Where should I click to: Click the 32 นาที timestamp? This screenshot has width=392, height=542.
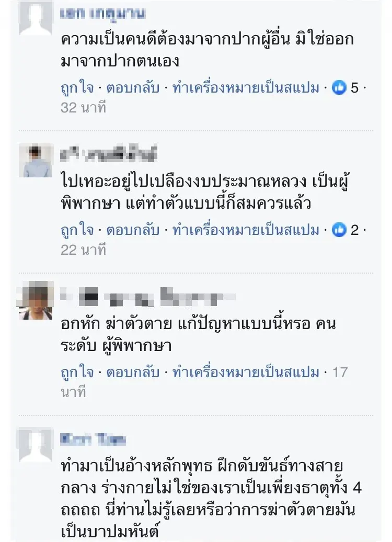click(83, 107)
